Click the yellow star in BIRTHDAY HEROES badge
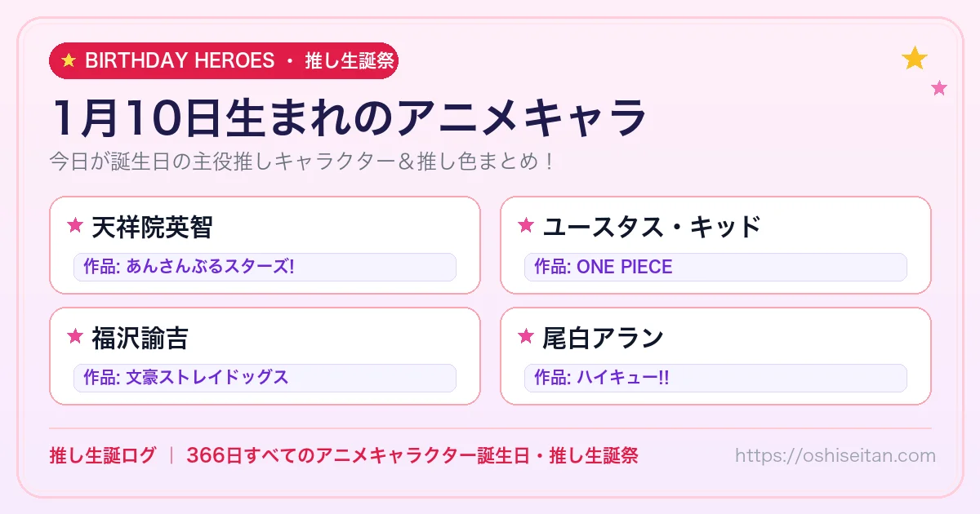The width and height of the screenshot is (980, 514). pos(69,61)
